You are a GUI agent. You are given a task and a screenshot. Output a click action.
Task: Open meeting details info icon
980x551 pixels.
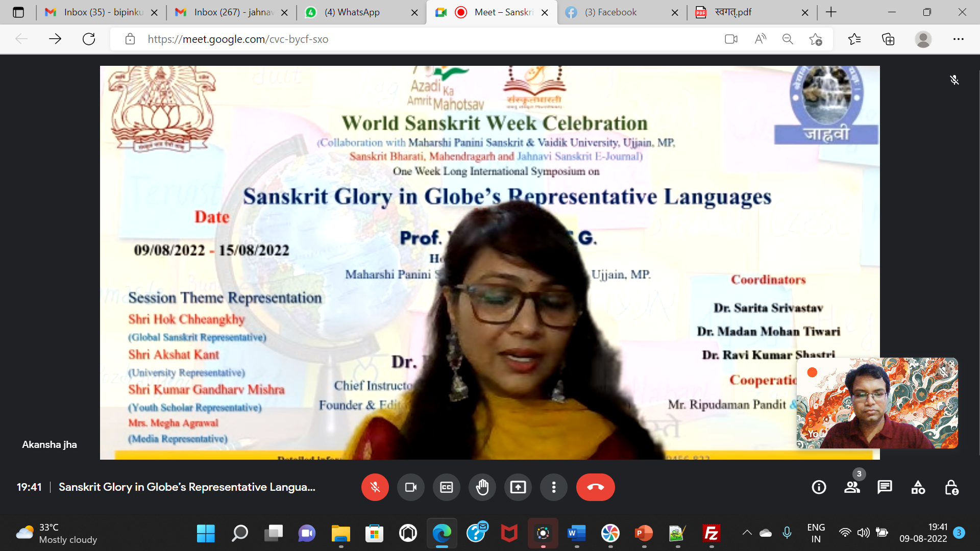point(819,487)
